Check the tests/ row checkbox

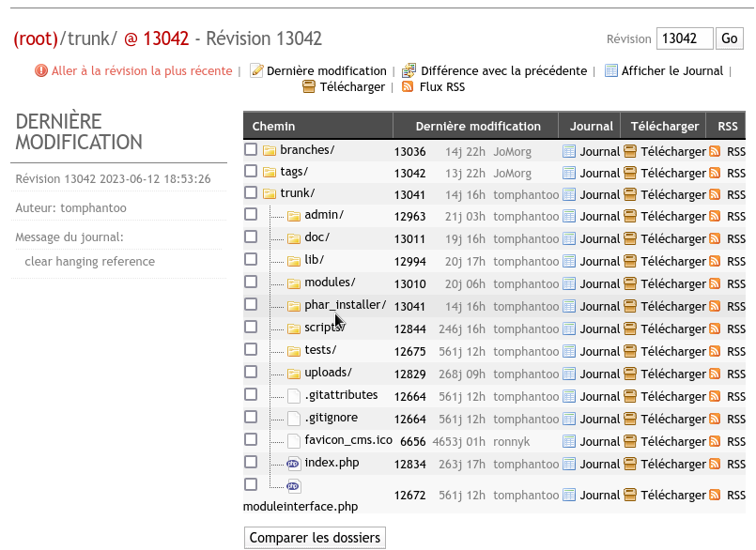251,349
